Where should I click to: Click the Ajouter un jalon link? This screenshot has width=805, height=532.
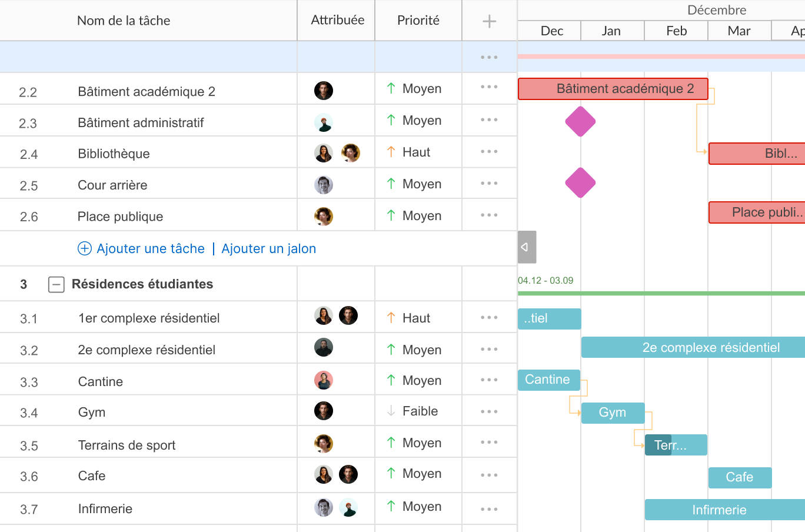tap(268, 249)
